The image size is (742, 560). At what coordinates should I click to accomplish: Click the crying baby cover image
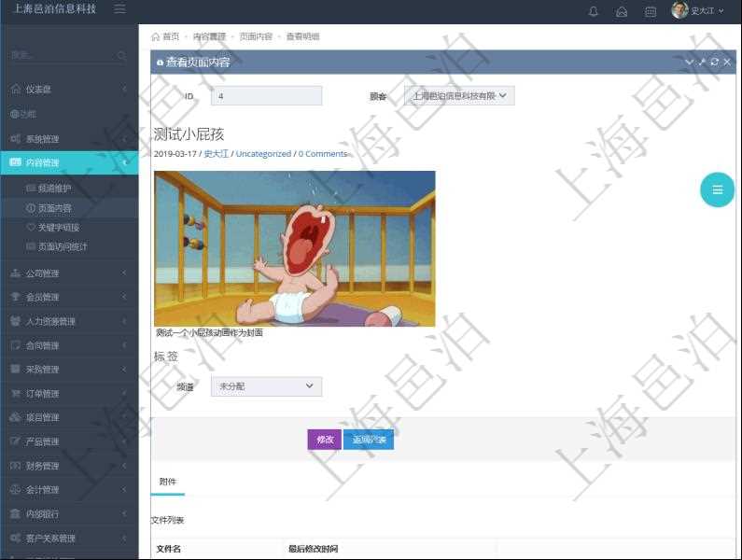294,248
